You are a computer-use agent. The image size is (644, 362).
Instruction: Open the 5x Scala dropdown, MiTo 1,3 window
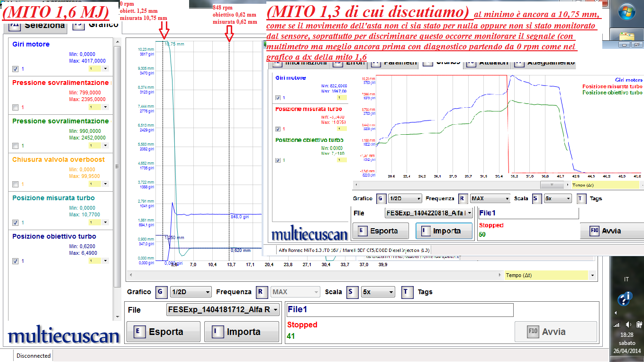tap(558, 199)
